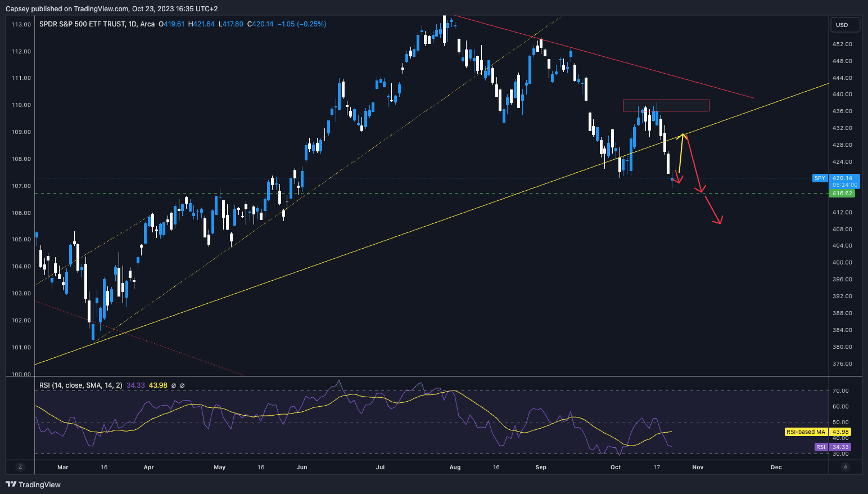The height and width of the screenshot is (494, 868).
Task: Click the small red arrow at latest candle
Action: [x=677, y=177]
